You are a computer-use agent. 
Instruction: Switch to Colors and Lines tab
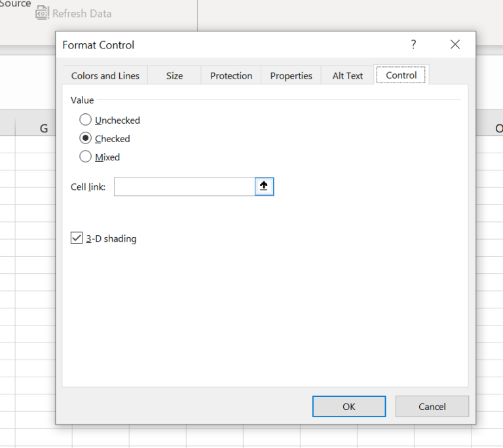tap(105, 76)
